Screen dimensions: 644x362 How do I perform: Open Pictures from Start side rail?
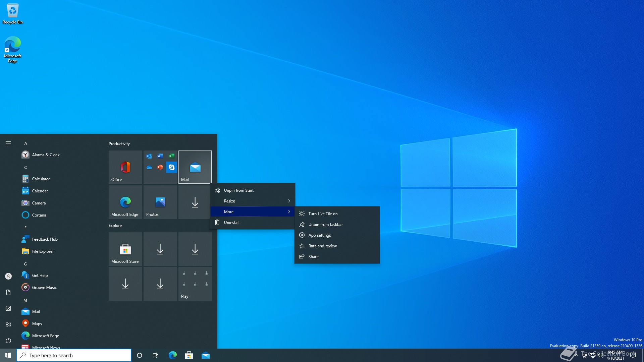pos(8,308)
